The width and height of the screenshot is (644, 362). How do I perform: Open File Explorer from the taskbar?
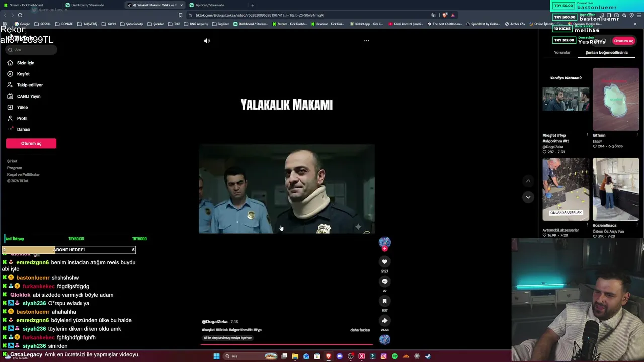click(295, 356)
